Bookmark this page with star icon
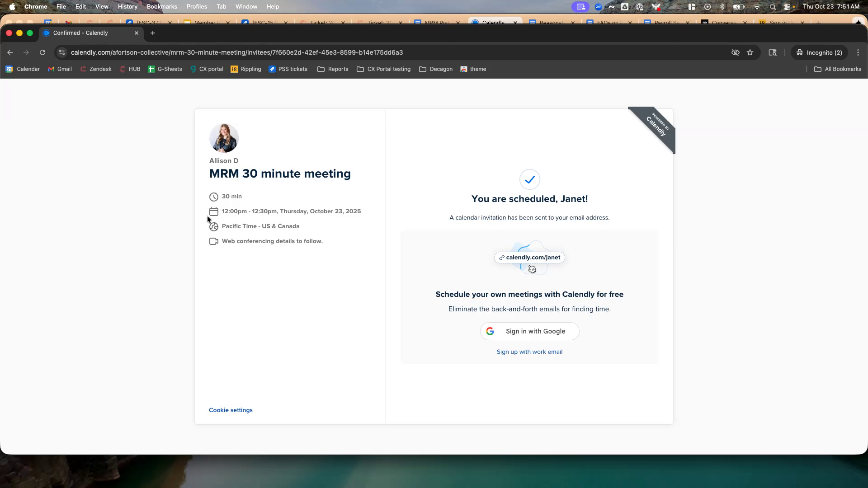Screen dimensions: 868x488 tap(750, 52)
